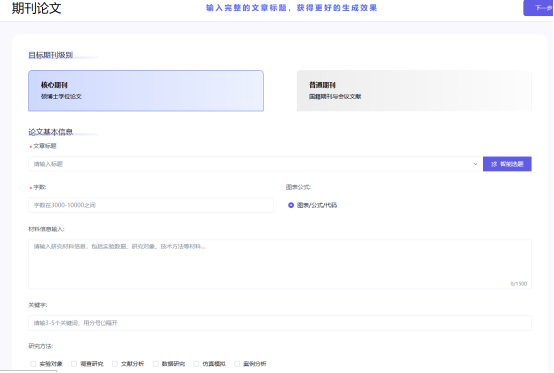This screenshot has height=373, width=554.
Task: Check the 实验对象 research method box
Action: tap(33, 364)
